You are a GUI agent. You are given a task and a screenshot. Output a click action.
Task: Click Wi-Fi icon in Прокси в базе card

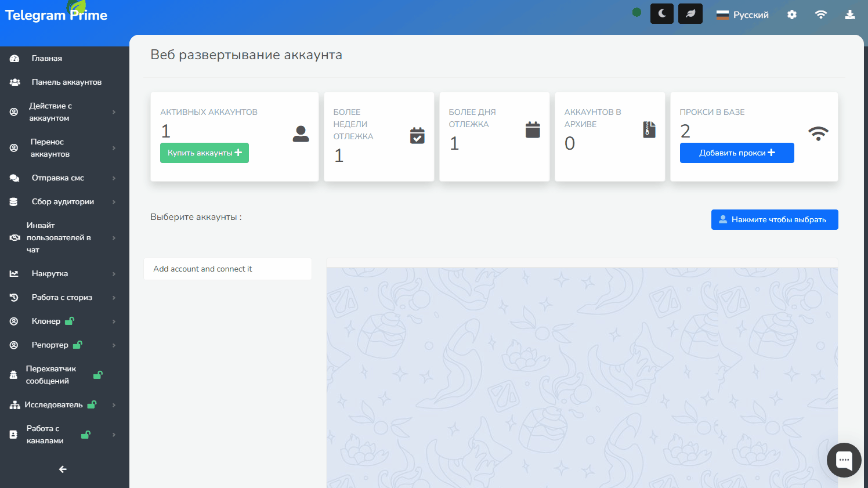[818, 133]
